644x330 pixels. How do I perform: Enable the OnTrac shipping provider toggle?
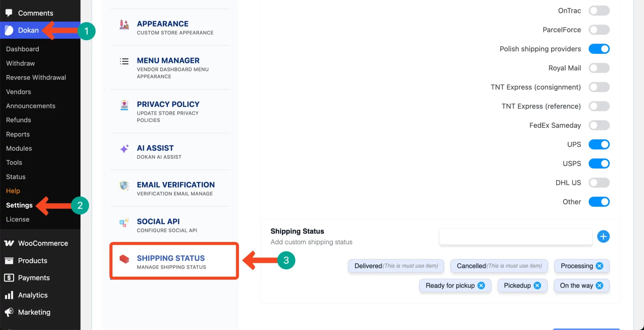click(x=599, y=11)
